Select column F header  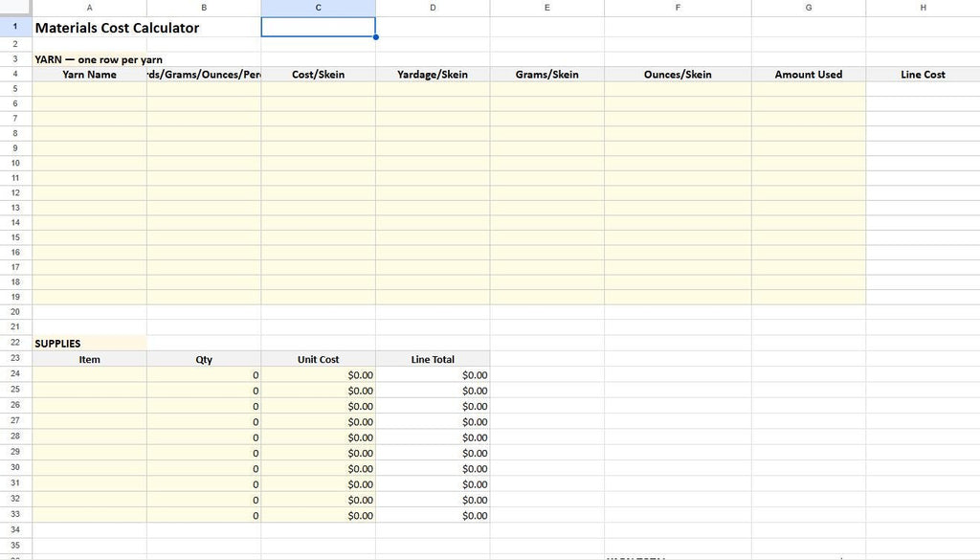click(678, 8)
